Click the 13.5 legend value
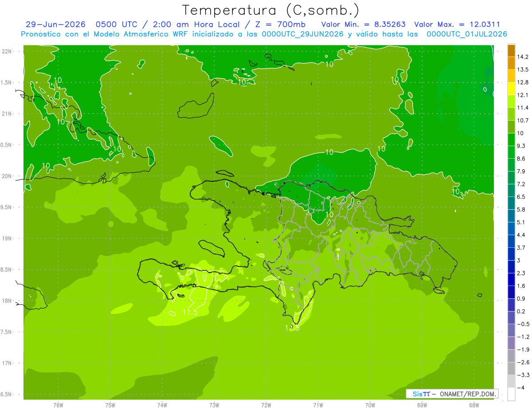532x411 pixels. [x=523, y=70]
